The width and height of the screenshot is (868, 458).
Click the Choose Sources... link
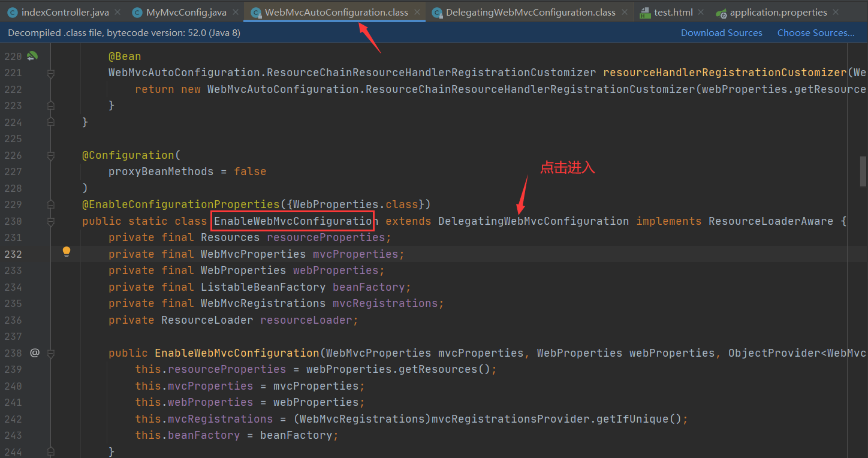click(816, 33)
